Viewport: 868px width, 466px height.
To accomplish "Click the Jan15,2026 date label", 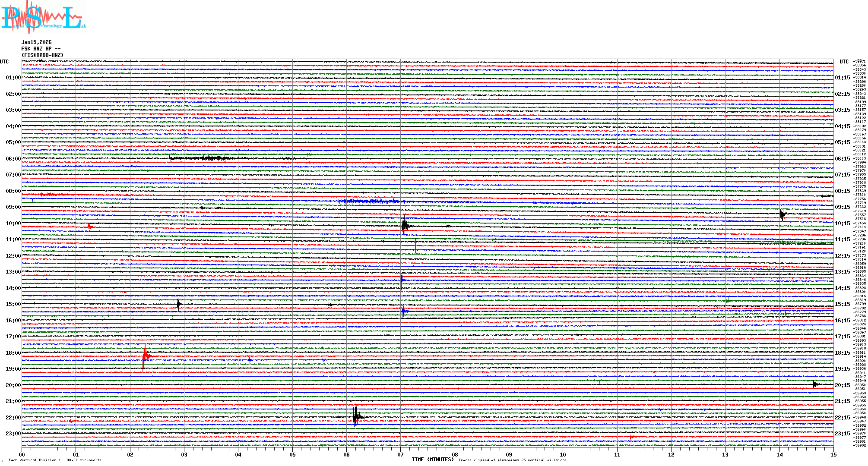I will click(36, 42).
